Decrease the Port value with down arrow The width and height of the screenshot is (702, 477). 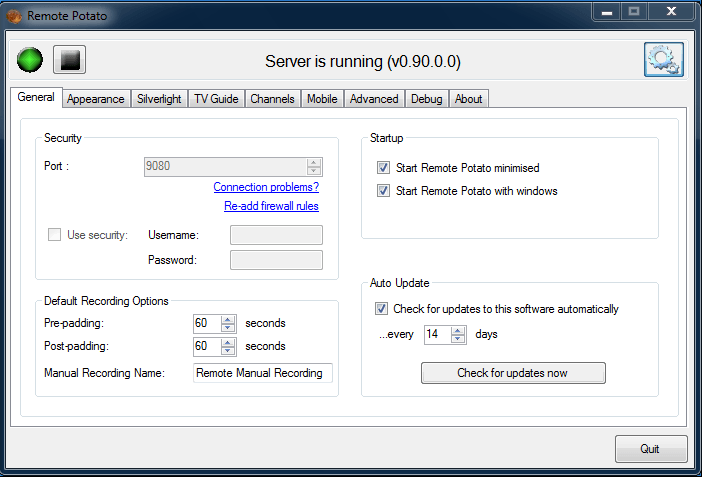(314, 171)
